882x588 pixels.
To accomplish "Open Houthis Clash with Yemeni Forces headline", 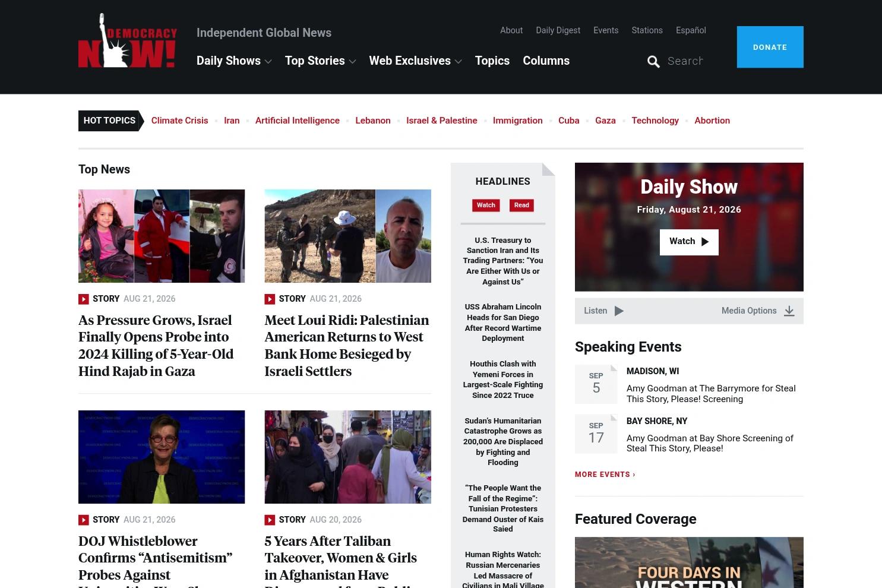I will pos(503,380).
